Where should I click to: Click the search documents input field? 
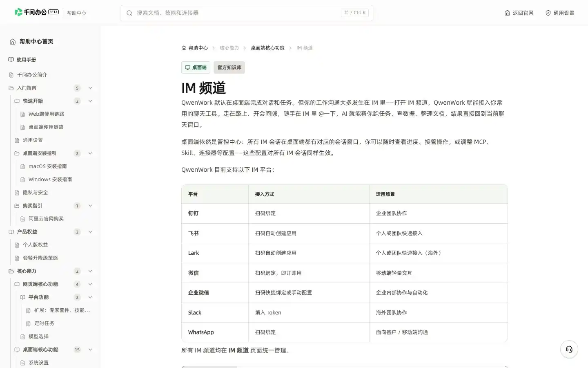pos(247,13)
